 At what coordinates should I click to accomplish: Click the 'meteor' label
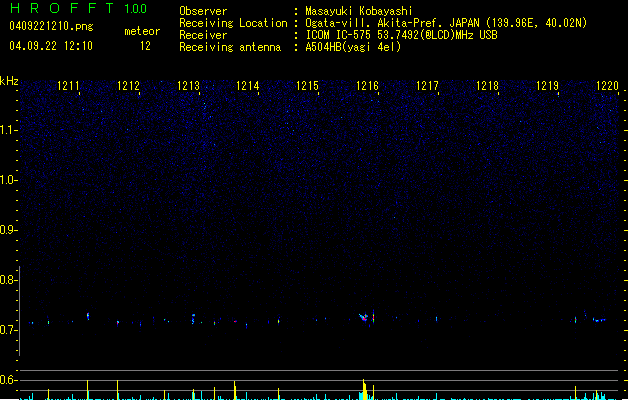[x=142, y=31]
